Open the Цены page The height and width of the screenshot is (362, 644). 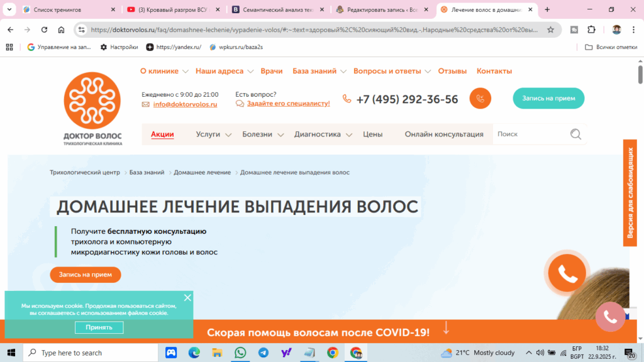coord(372,134)
